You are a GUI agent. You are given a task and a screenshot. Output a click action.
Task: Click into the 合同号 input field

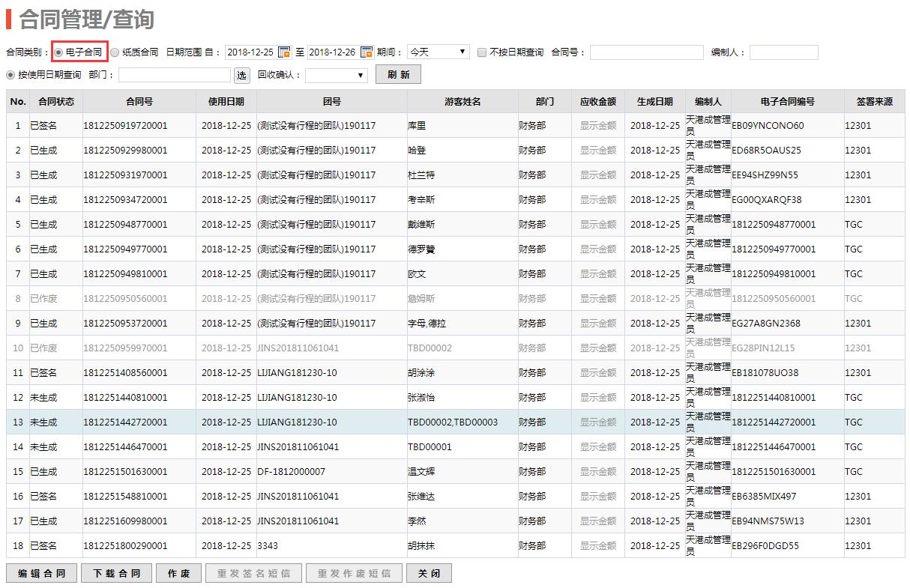[646, 52]
